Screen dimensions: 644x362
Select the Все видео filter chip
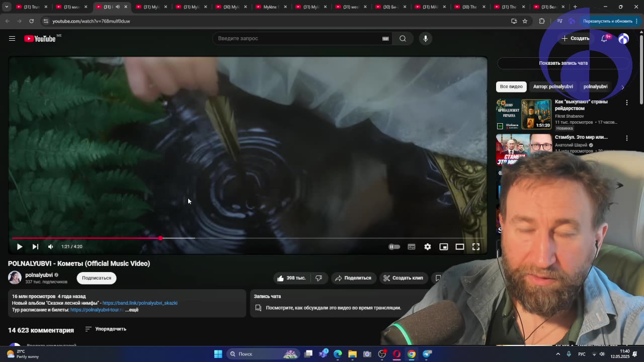(511, 86)
